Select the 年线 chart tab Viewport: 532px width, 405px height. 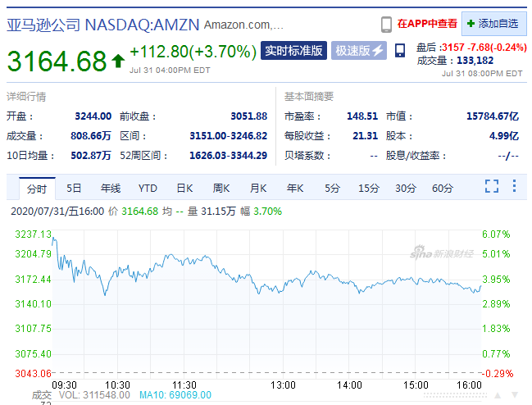[111, 189]
